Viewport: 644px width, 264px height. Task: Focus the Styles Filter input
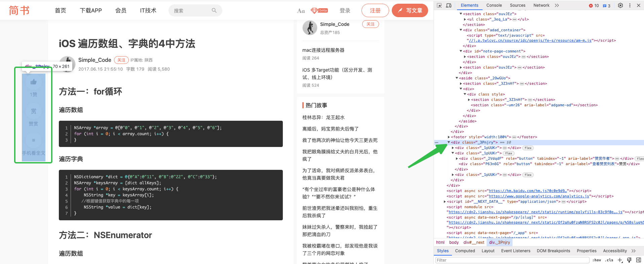tap(513, 260)
